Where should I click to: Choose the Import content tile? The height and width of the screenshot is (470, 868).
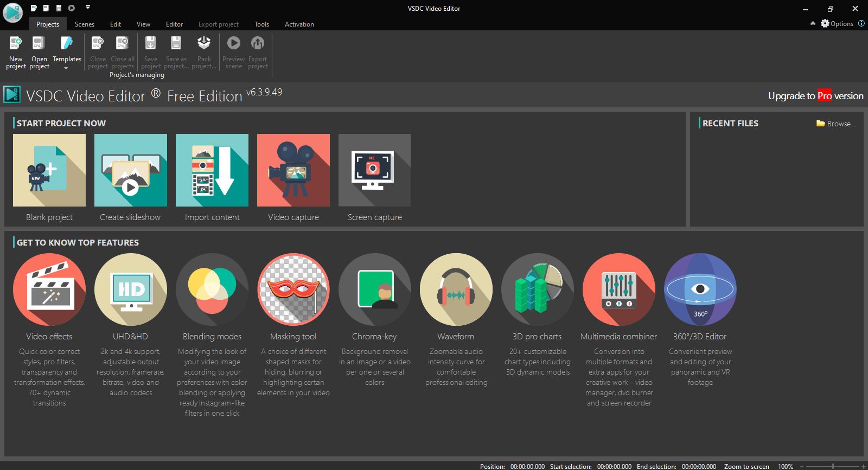coord(212,170)
